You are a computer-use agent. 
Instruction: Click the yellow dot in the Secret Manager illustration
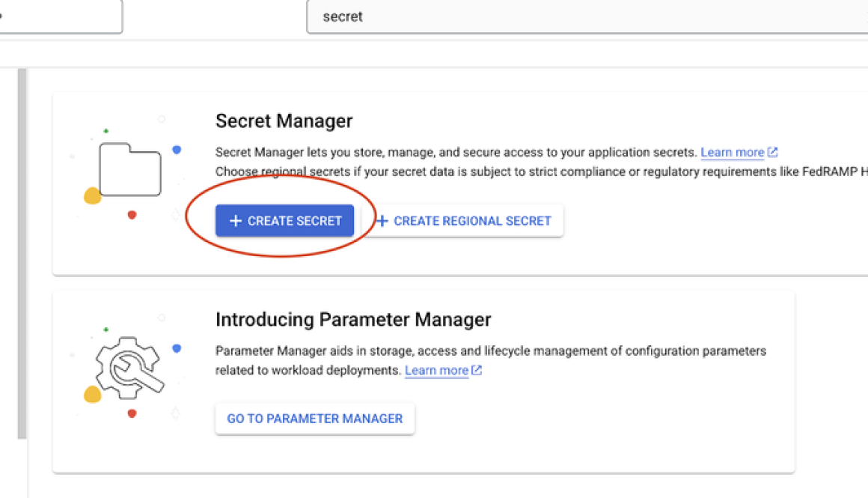91,196
